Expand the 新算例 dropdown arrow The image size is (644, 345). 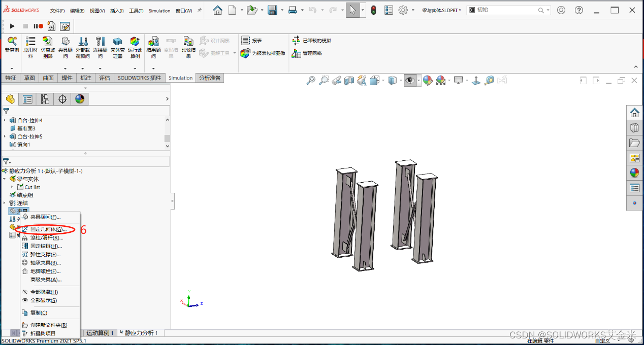click(12, 68)
